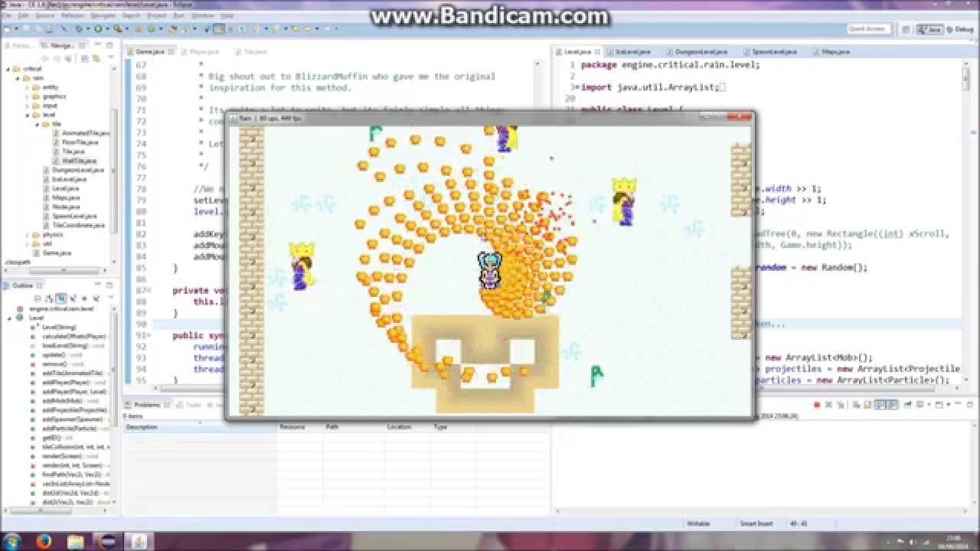This screenshot has width=980, height=551.
Task: Switch to the Player.java editor tab
Action: [x=199, y=51]
